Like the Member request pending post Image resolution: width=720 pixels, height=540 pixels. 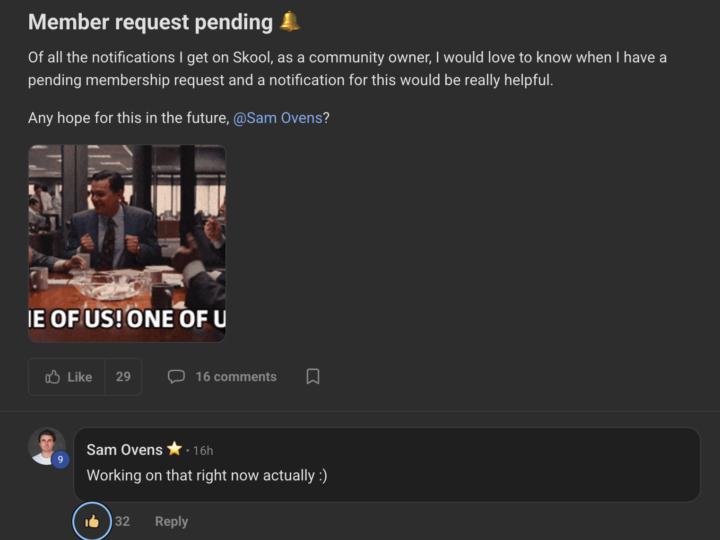click(x=68, y=377)
